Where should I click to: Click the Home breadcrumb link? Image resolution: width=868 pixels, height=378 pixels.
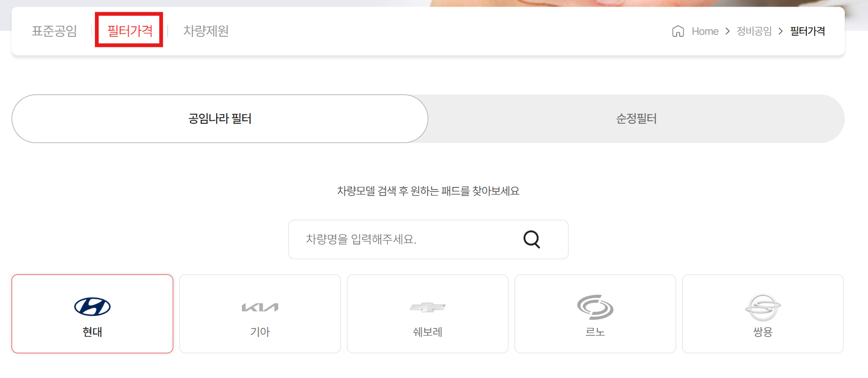pyautogui.click(x=704, y=31)
